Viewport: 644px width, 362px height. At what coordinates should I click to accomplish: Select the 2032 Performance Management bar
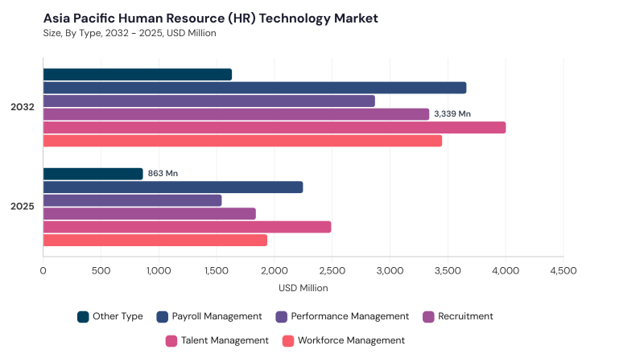point(209,101)
